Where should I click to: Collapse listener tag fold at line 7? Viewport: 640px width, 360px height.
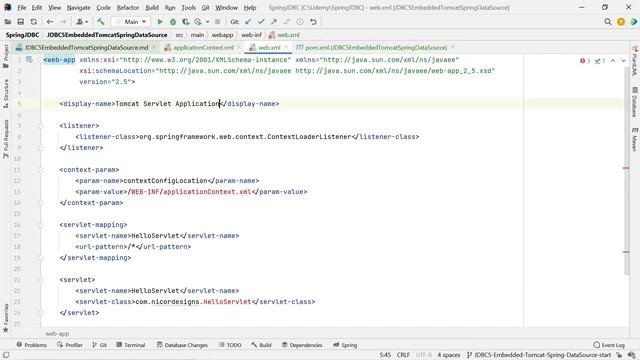40,126
